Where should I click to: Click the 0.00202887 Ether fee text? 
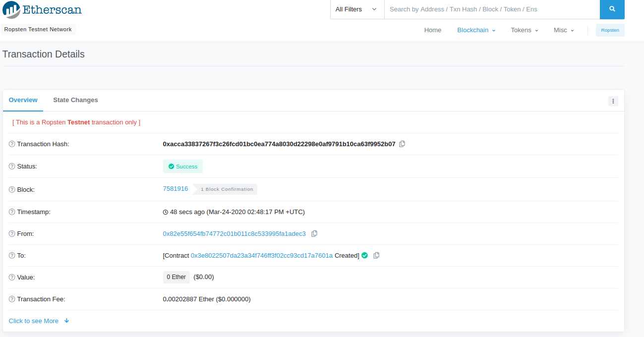(x=207, y=299)
